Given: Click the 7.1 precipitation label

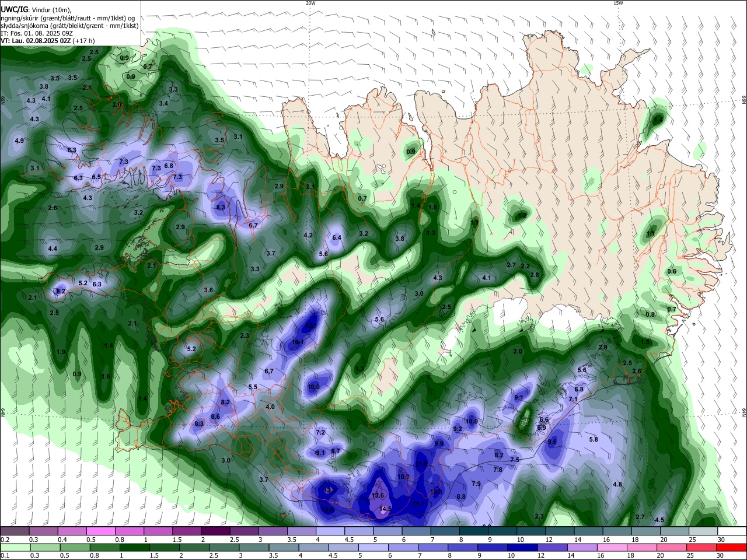Looking at the screenshot, I should pos(573,399).
